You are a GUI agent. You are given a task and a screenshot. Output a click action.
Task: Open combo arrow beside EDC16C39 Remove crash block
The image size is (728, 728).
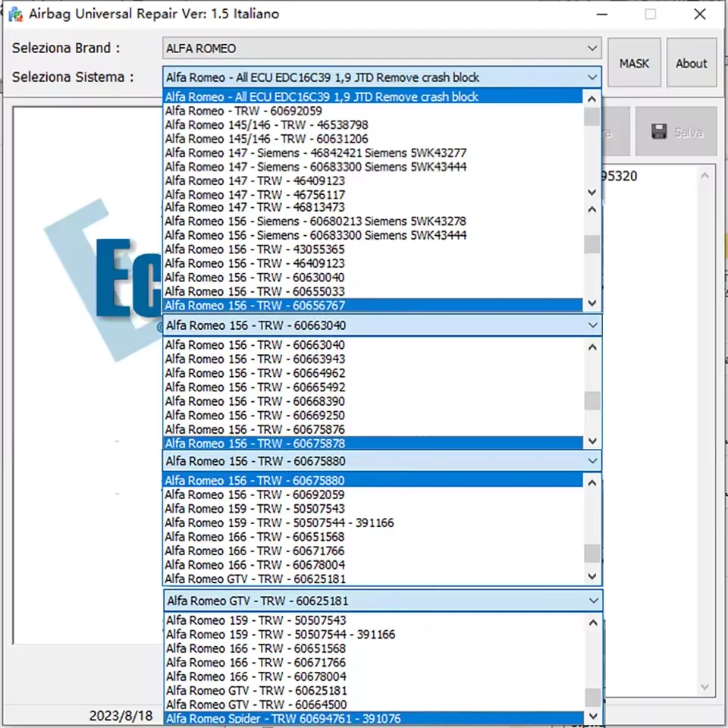[x=592, y=77]
